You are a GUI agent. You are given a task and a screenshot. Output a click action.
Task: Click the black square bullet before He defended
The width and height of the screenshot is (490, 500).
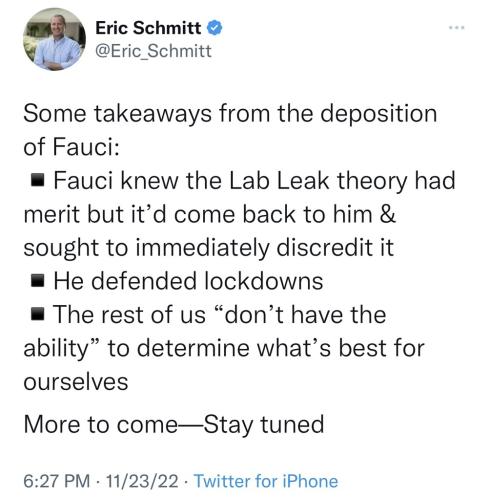point(37,281)
